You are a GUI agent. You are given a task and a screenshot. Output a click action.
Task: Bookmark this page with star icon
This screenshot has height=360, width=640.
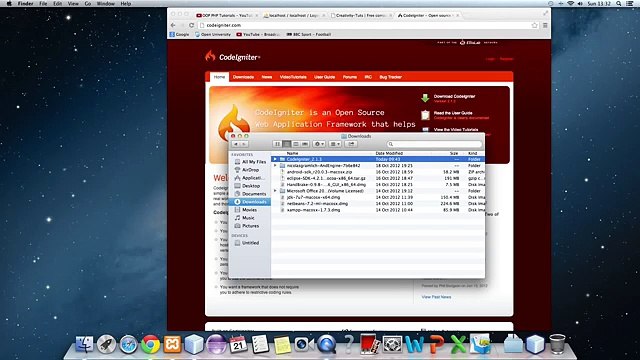[535, 25]
